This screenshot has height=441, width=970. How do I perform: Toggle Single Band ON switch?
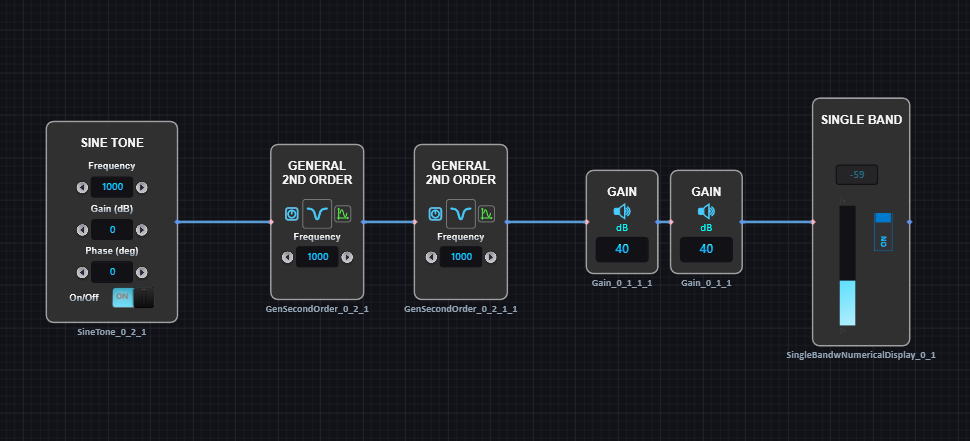click(x=883, y=232)
